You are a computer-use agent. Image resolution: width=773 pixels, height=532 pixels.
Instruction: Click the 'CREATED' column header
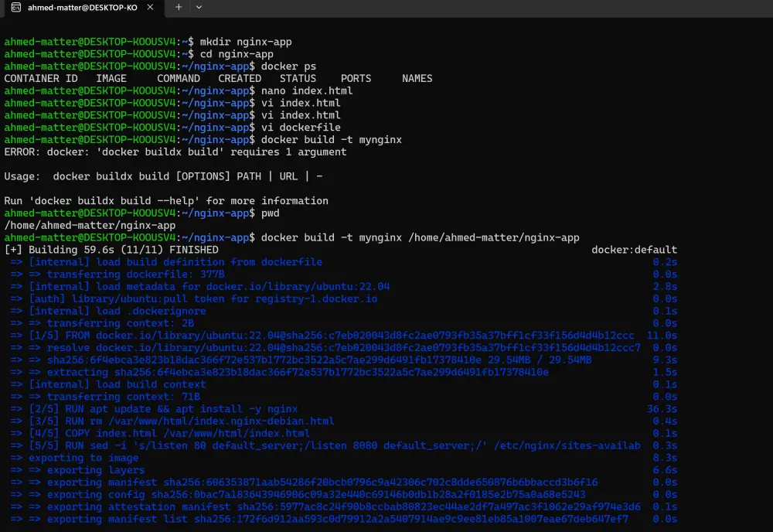click(240, 79)
